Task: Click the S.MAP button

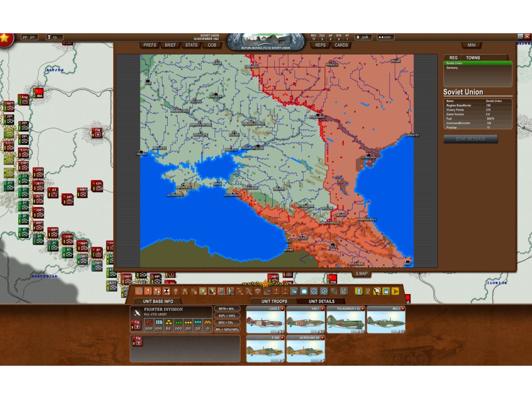Action: click(x=362, y=274)
